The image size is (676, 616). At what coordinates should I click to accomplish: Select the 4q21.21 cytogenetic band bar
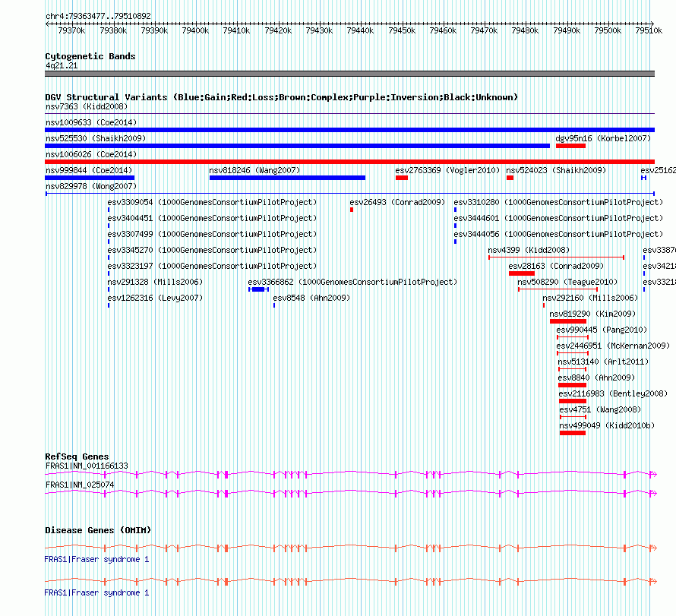(349, 74)
